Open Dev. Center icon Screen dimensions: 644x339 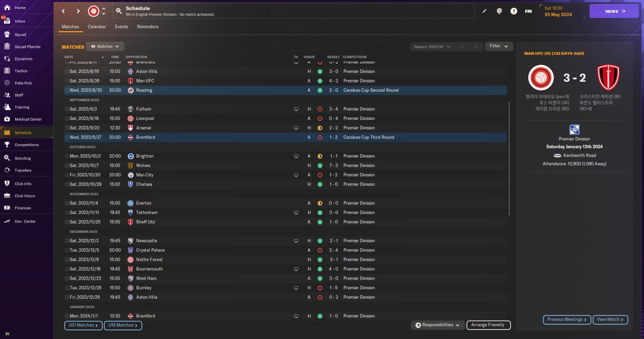pyautogui.click(x=7, y=222)
